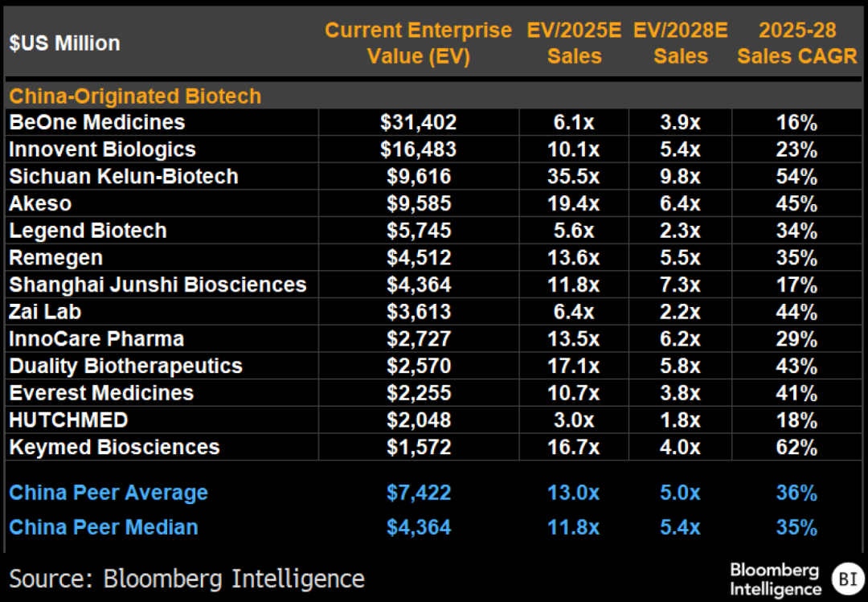Click Everest Medicines EV value $2,255
This screenshot has width=868, height=602.
[x=419, y=393]
